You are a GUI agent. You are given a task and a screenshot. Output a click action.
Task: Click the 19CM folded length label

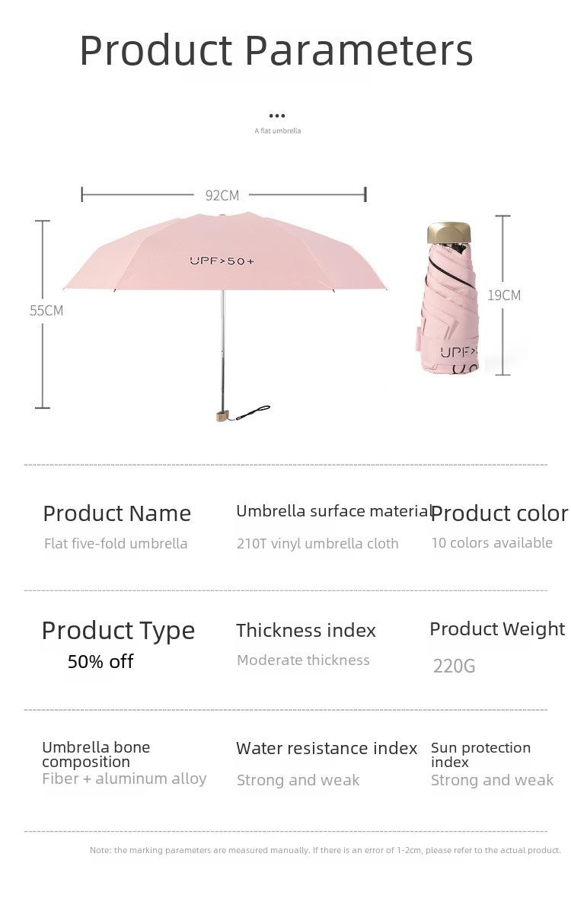point(504,295)
